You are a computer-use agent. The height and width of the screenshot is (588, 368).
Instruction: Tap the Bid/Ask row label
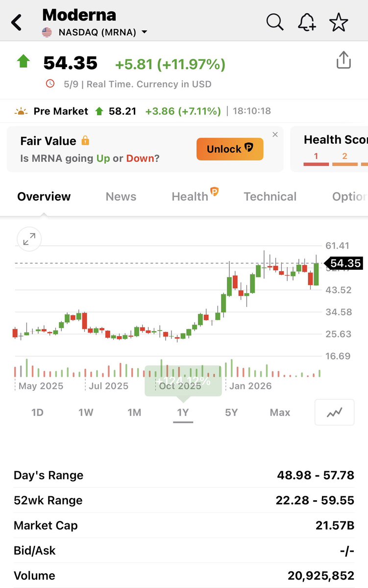point(34,551)
